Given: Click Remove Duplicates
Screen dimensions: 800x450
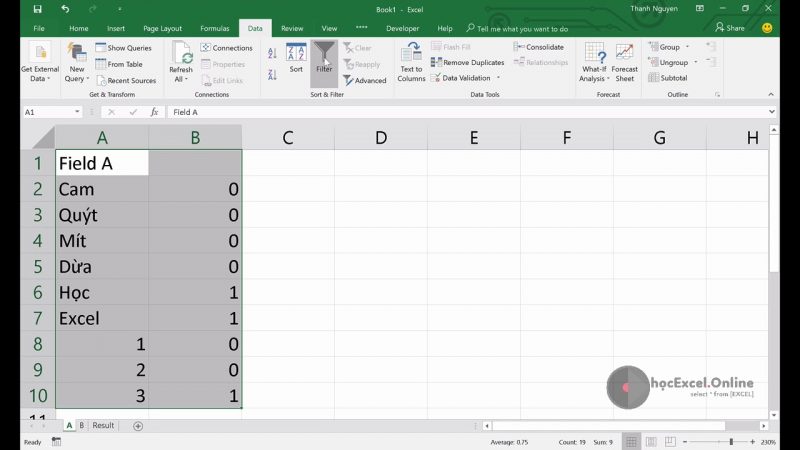Looking at the screenshot, I should 467,62.
